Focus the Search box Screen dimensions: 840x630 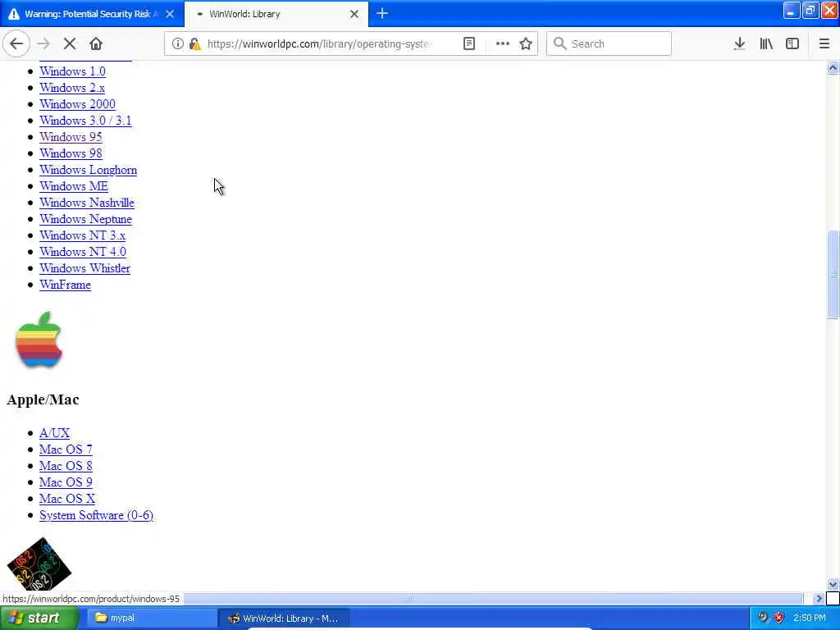pos(609,44)
